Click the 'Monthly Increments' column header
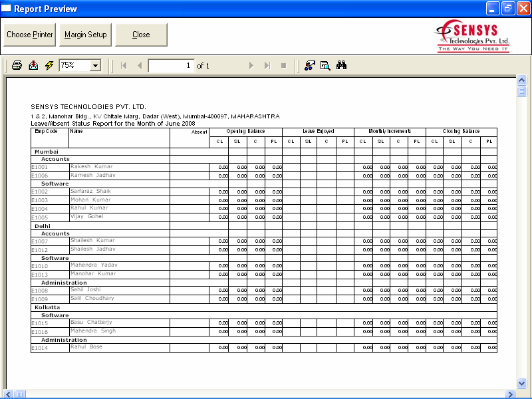Viewport: 532px width, 399px height. coord(390,131)
